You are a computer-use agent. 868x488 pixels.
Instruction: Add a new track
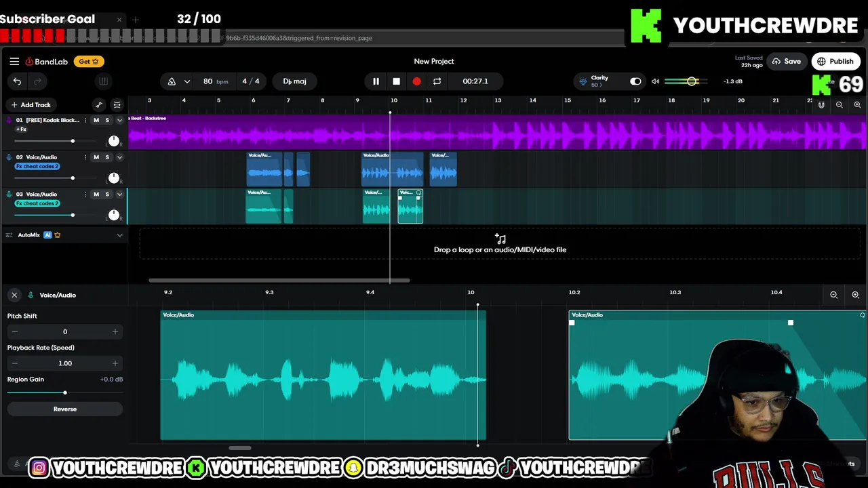31,105
